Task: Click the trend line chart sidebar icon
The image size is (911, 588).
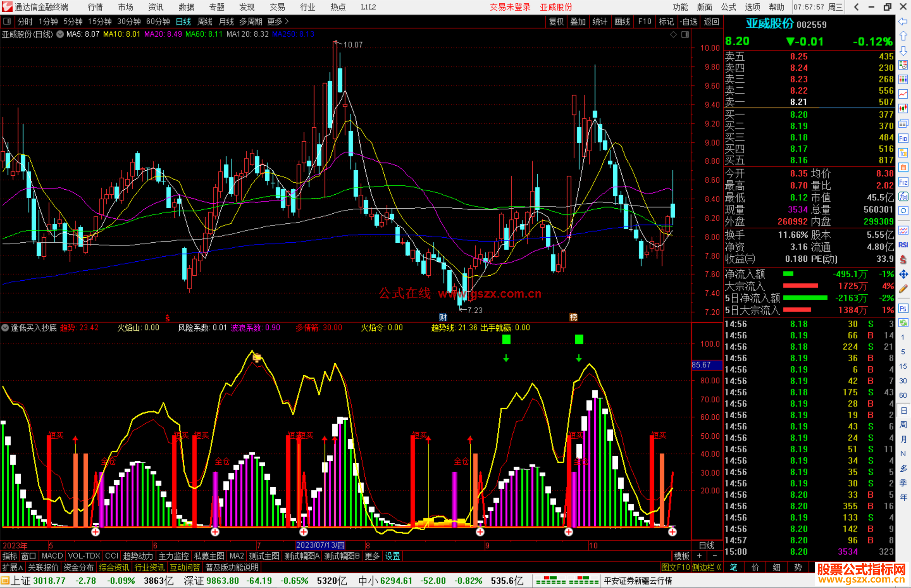Action: (x=903, y=94)
